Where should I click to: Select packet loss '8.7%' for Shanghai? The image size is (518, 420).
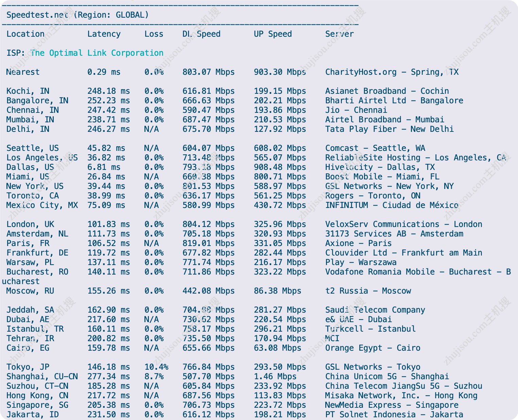[x=154, y=377]
